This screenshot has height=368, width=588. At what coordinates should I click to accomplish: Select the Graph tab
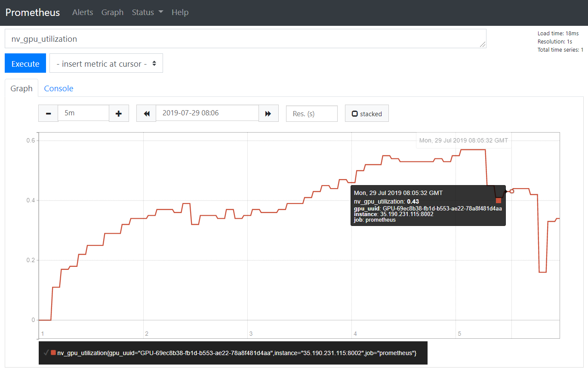22,88
